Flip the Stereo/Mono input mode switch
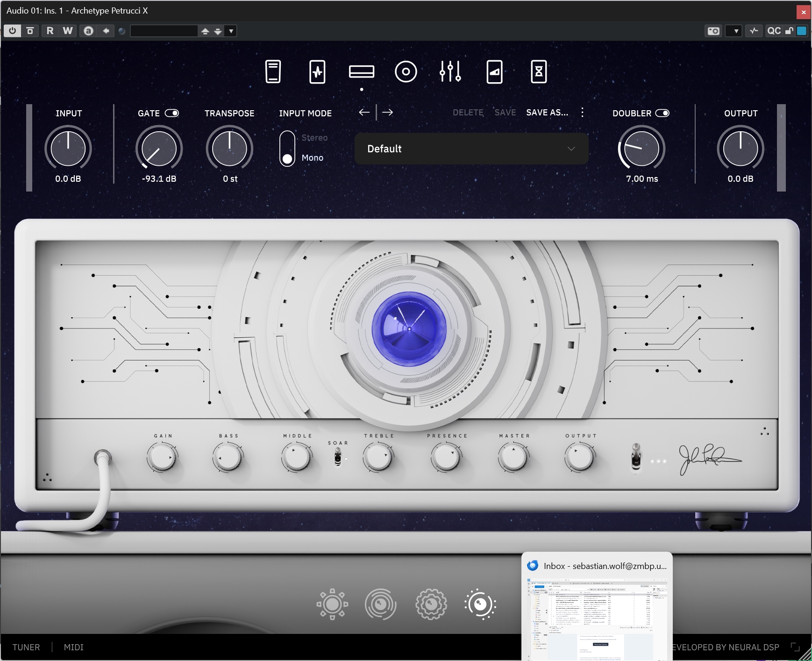 [x=287, y=148]
